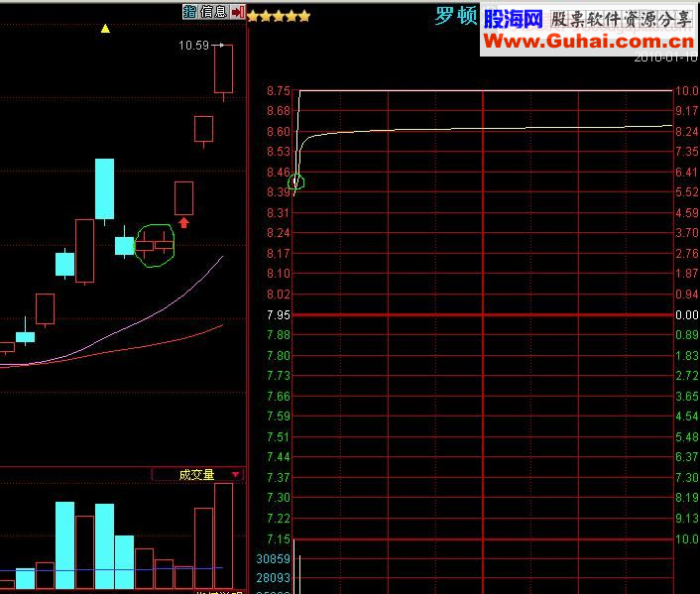Click the green 9.13 percent label
Image resolution: width=700 pixels, height=594 pixels.
point(687,519)
